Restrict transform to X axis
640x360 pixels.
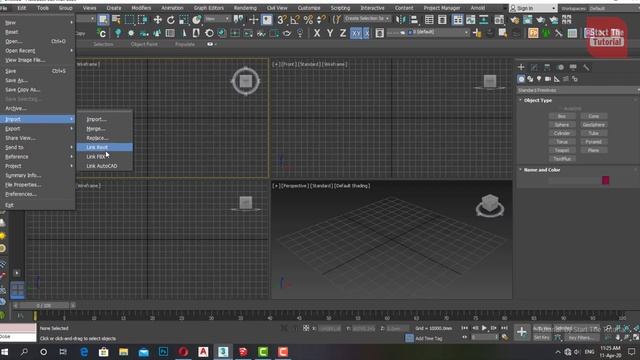tap(317, 33)
